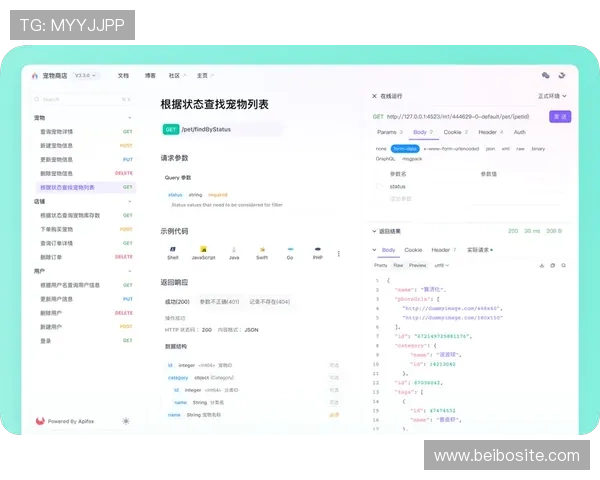The image size is (600, 480).
Task: Select the msgpack body type
Action: click(412, 158)
